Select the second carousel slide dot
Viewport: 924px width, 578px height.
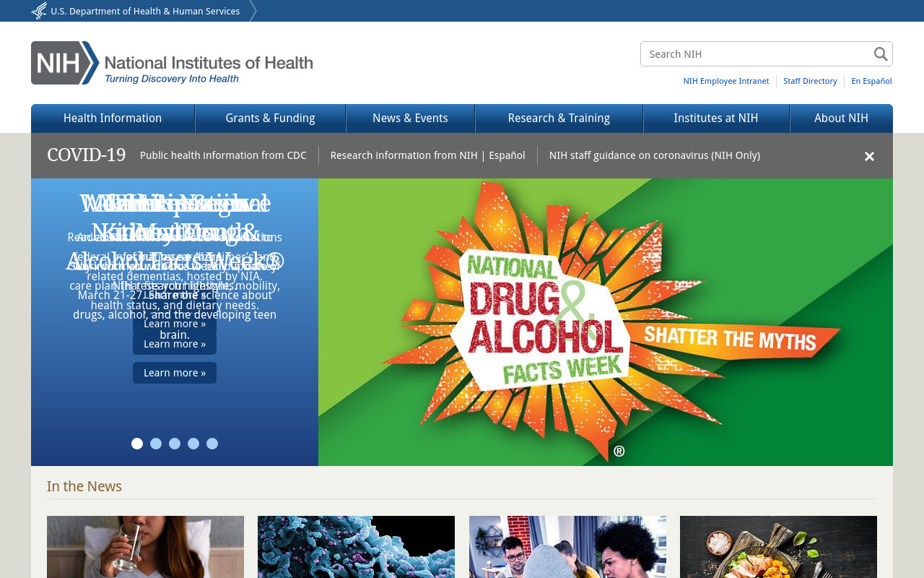click(x=156, y=444)
